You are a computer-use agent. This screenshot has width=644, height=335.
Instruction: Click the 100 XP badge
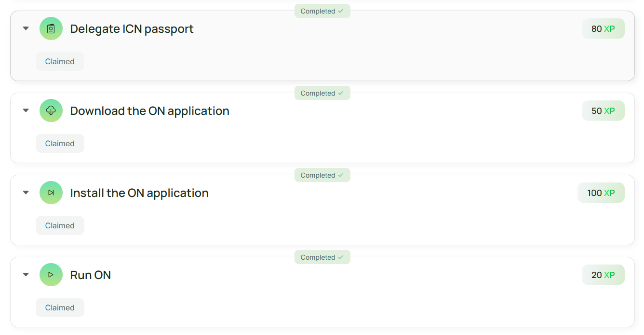[x=601, y=193]
